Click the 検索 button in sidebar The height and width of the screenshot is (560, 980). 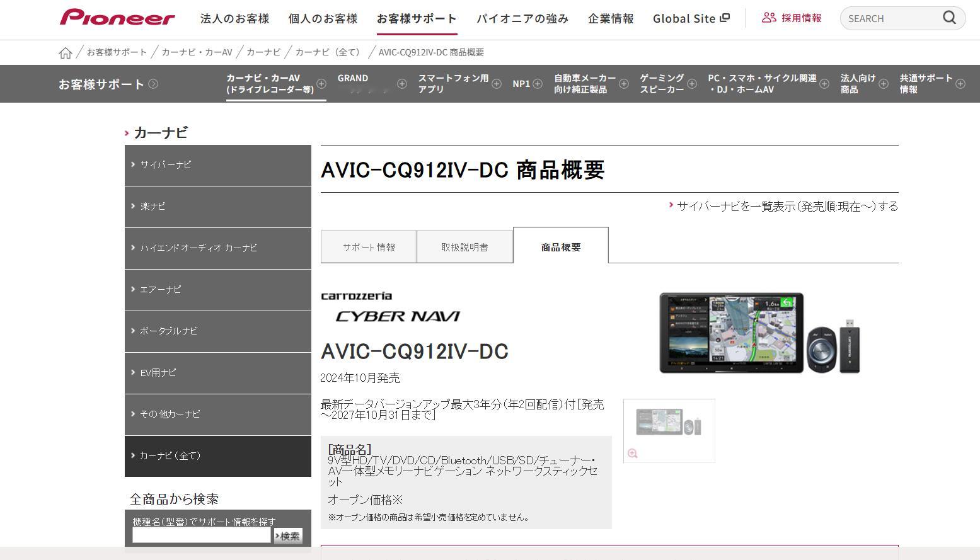tap(287, 535)
